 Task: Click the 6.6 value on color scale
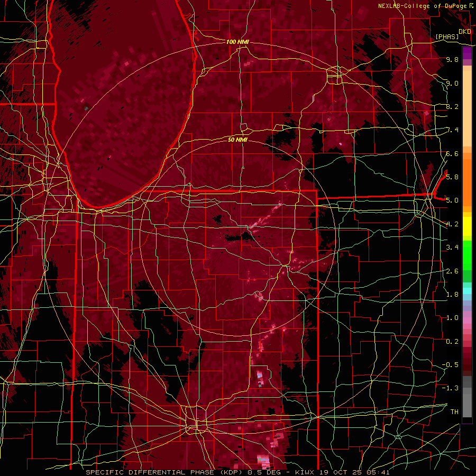[x=452, y=153]
